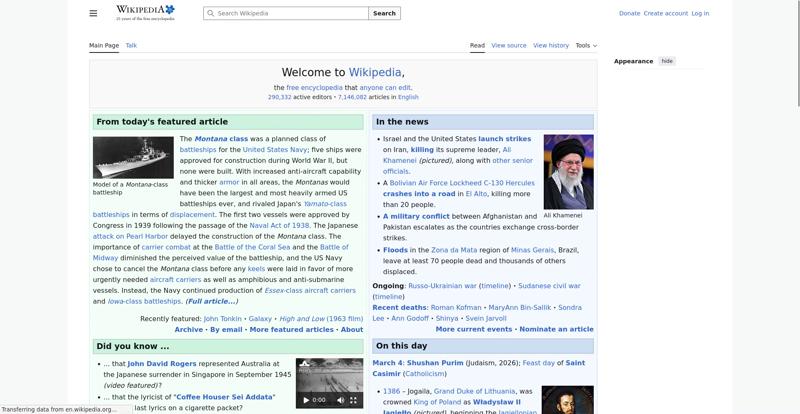The width and height of the screenshot is (800, 414).
Task: Hide the Appearance panel
Action: point(667,61)
